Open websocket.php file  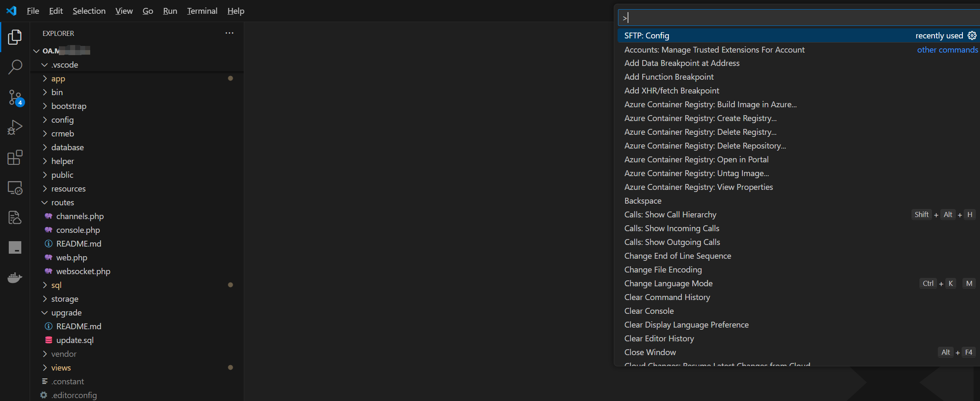pos(137,271)
